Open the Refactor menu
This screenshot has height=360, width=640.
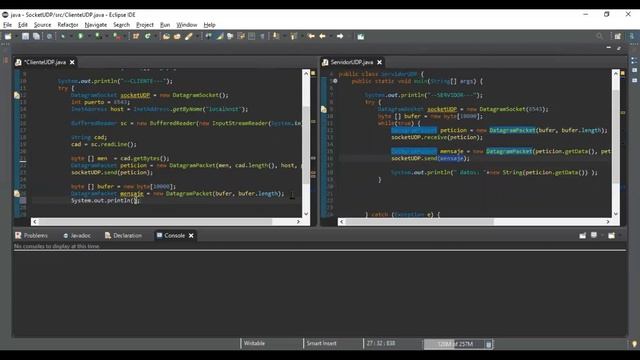(68, 25)
